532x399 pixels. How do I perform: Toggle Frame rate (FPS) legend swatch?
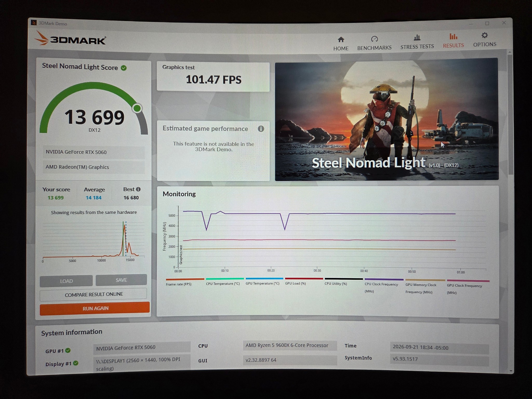click(x=185, y=279)
